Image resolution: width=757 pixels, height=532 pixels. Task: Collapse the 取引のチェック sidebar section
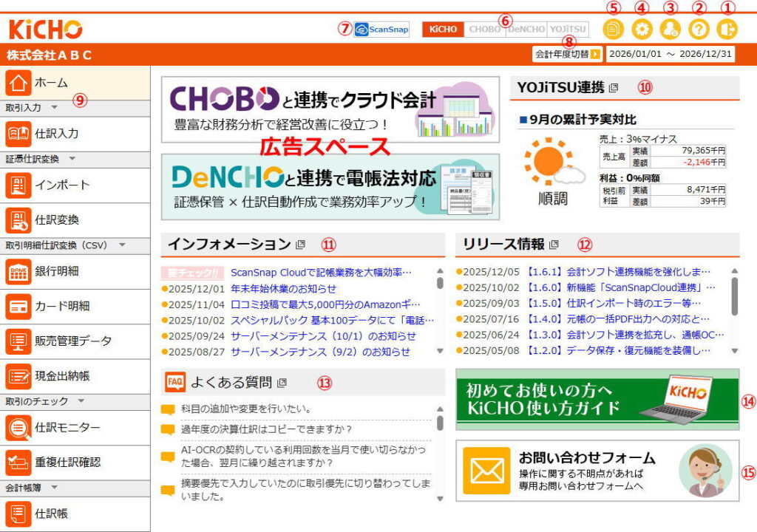point(81,401)
